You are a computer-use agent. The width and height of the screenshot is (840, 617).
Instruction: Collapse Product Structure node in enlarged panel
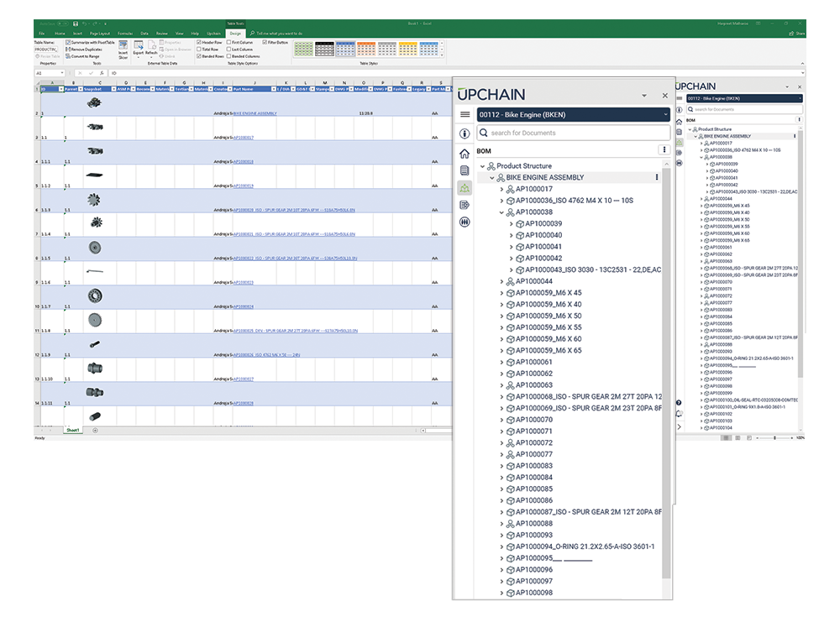click(482, 166)
